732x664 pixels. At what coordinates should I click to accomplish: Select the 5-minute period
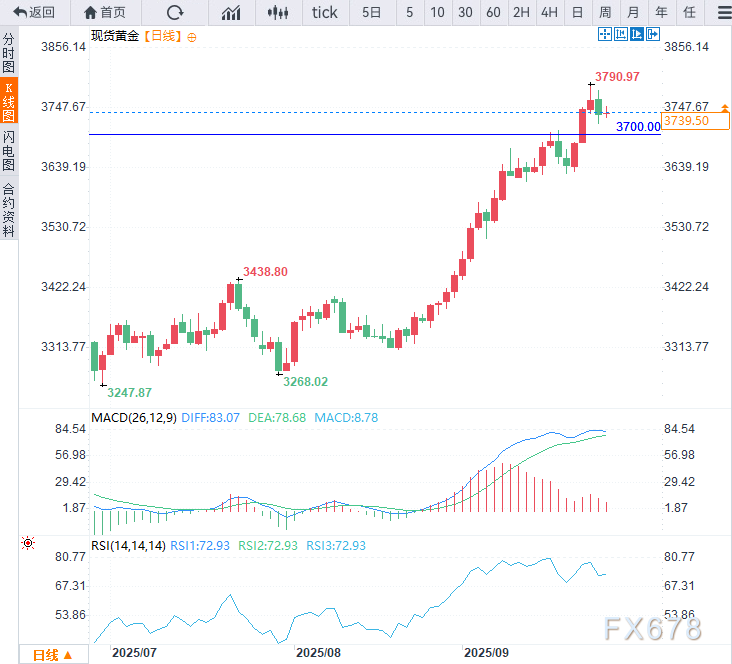click(409, 12)
